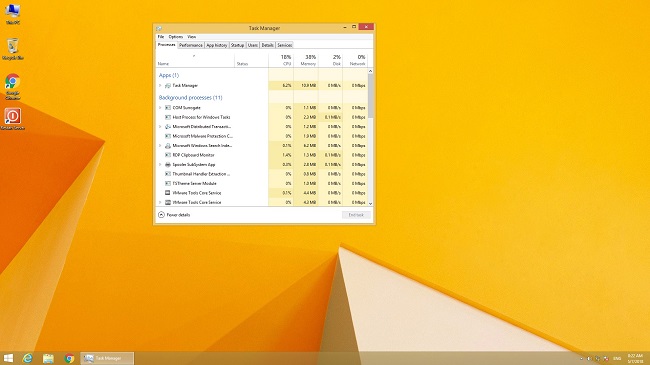Select the "TSTheme Server Module" row name

(x=194, y=183)
